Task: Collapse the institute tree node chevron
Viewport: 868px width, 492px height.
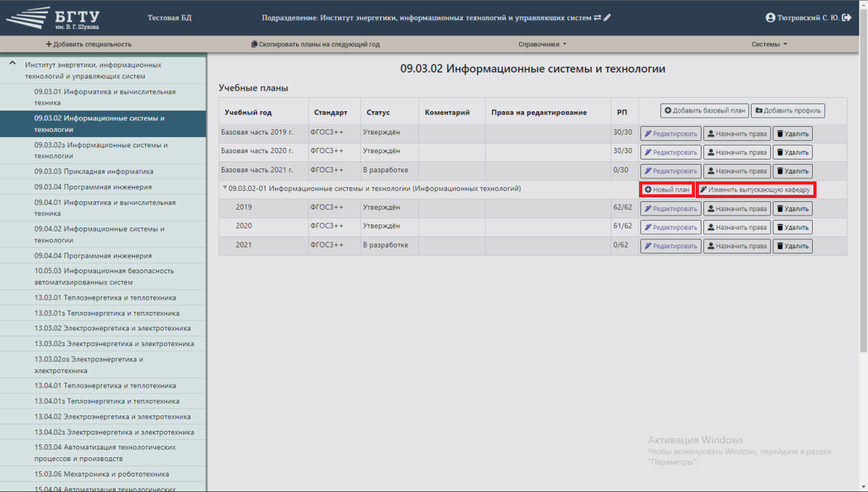Action: 12,64
